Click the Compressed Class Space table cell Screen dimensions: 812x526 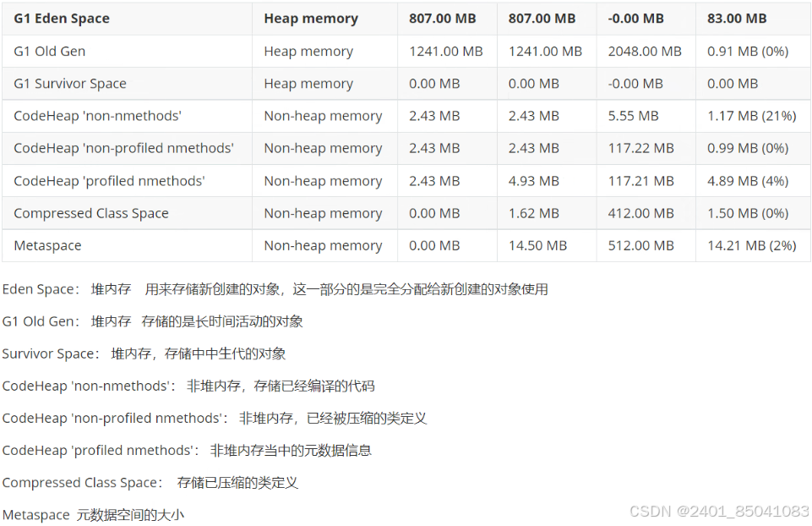tap(127, 213)
